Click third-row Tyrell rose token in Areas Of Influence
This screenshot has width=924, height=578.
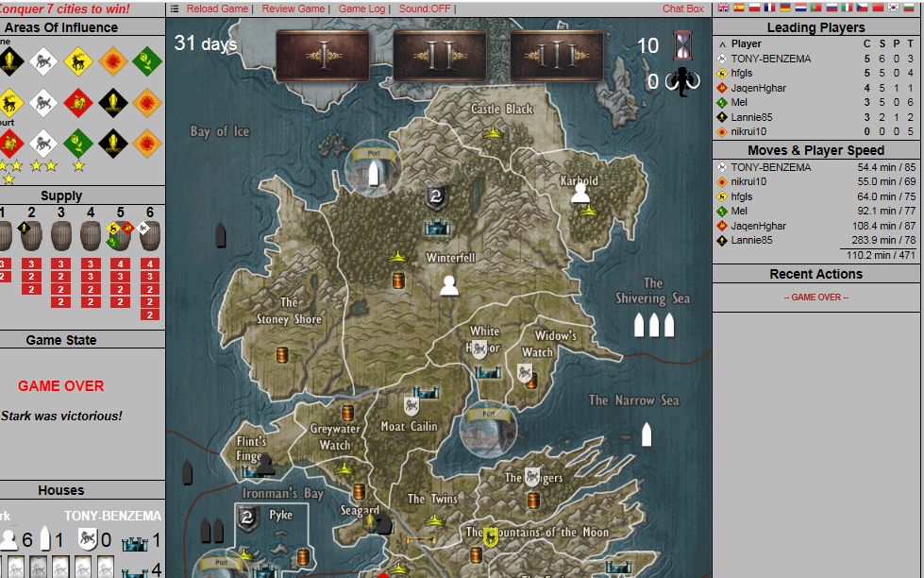click(77, 144)
